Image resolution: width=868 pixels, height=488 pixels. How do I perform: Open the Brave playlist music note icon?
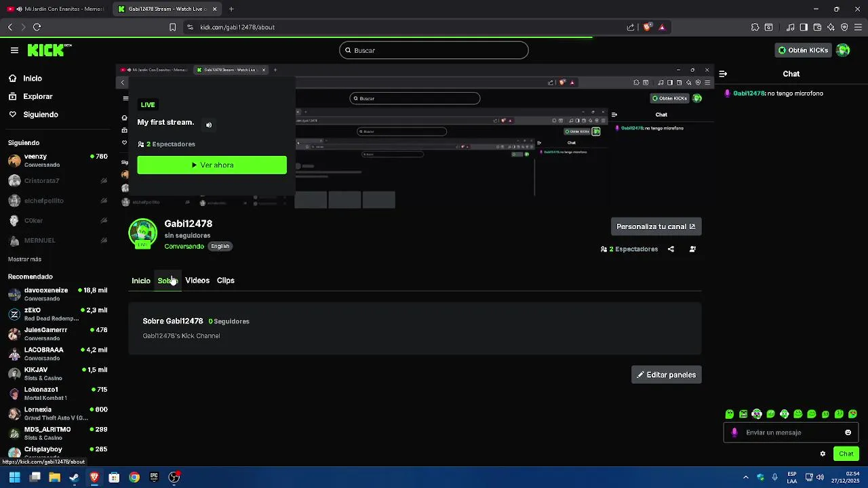[x=790, y=27]
